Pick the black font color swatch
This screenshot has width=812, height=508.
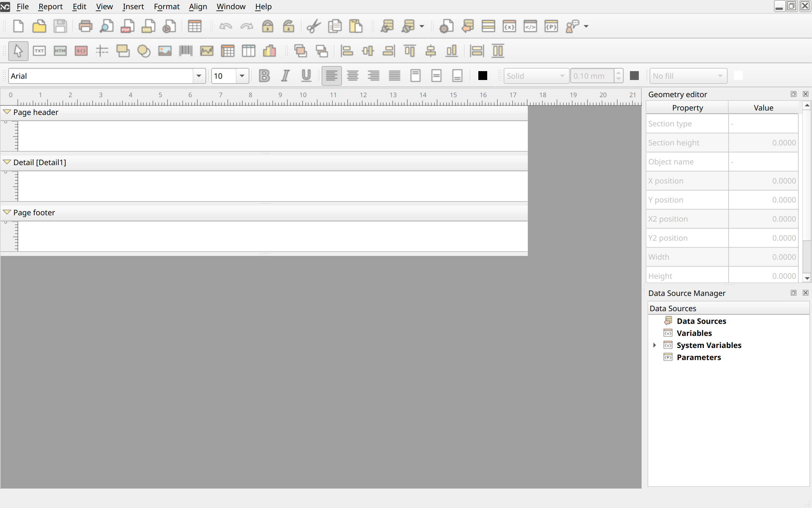[x=482, y=76]
